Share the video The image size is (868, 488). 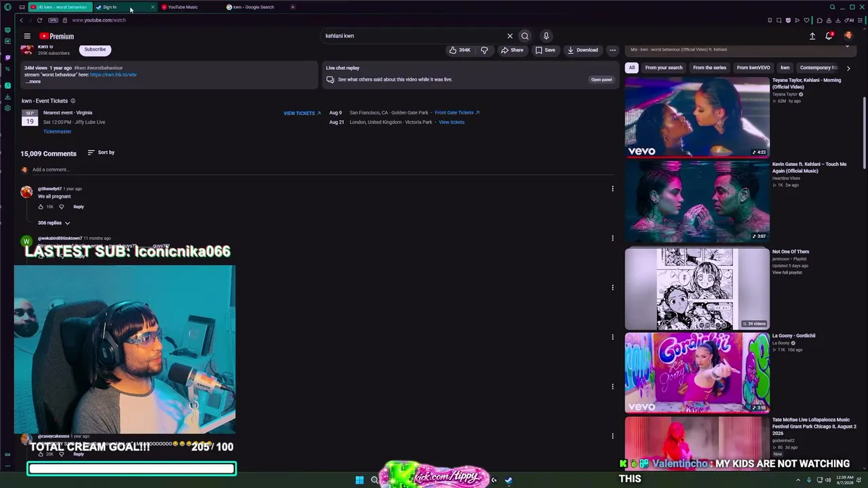[512, 49]
